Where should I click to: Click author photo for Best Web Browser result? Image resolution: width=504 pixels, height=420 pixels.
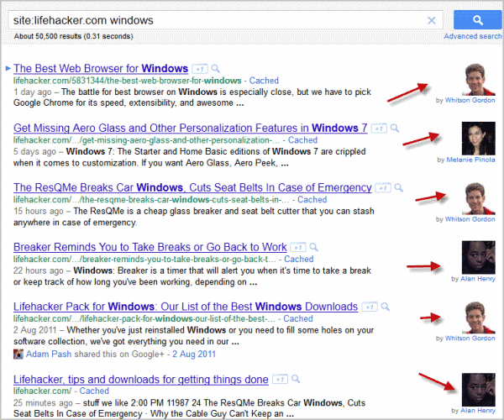coord(479,79)
